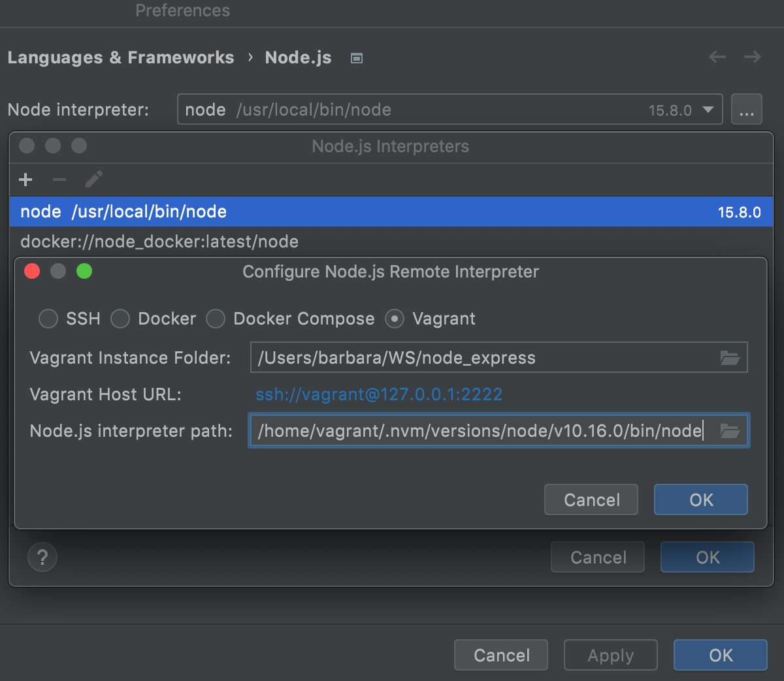This screenshot has height=681, width=784.
Task: Click the icon beside Node.js breadcrumb
Action: tap(357, 58)
